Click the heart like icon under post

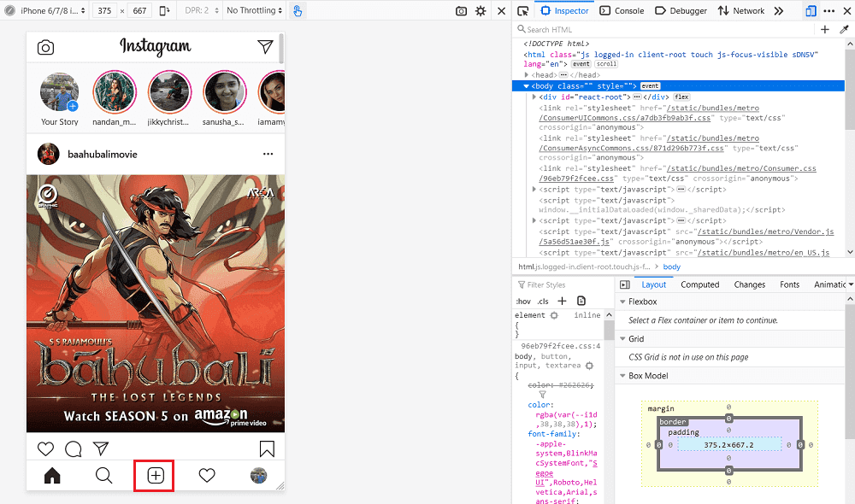click(45, 448)
